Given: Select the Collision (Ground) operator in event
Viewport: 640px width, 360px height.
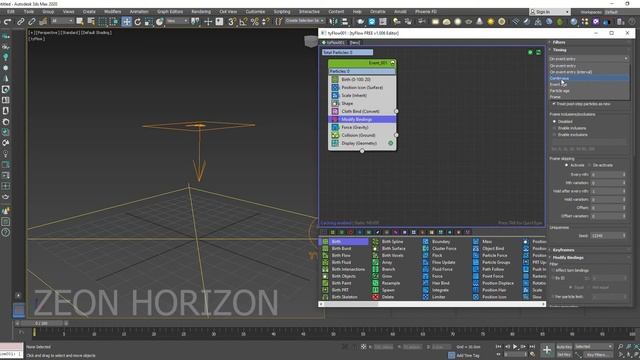Looking at the screenshot, I should (362, 135).
